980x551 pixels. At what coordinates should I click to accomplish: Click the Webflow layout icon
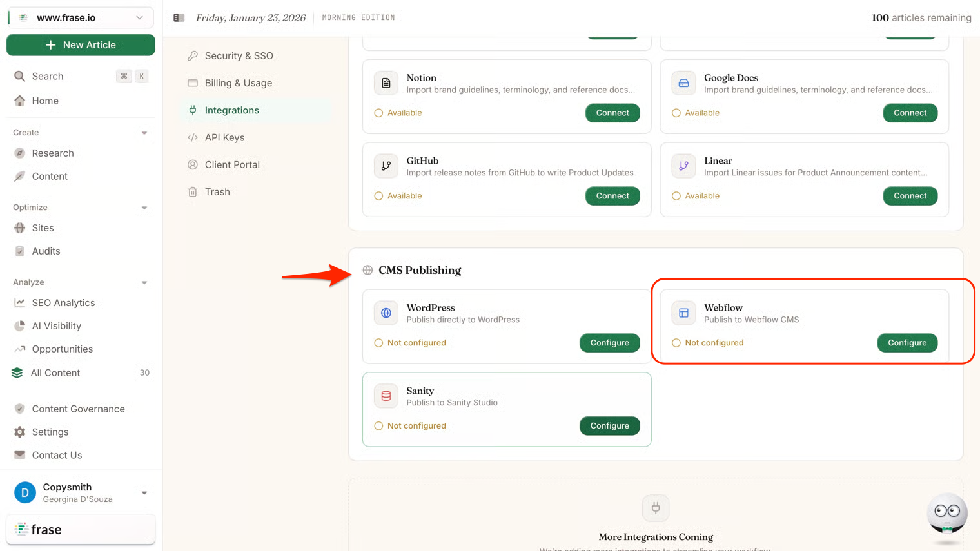coord(683,313)
